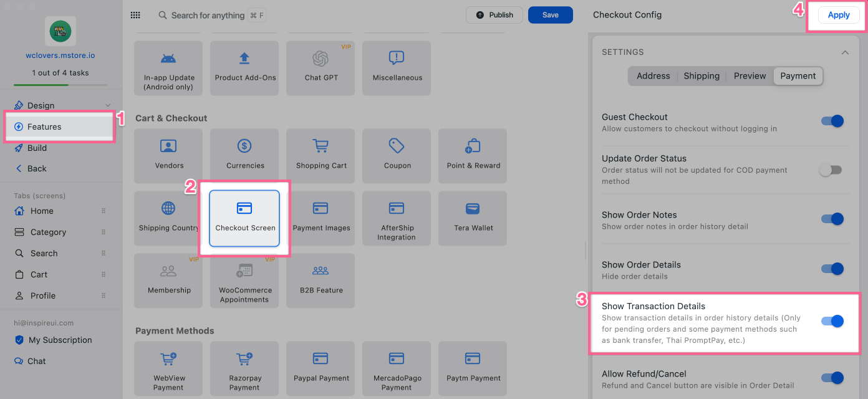Open the Chat GPT feature tile

click(x=321, y=67)
